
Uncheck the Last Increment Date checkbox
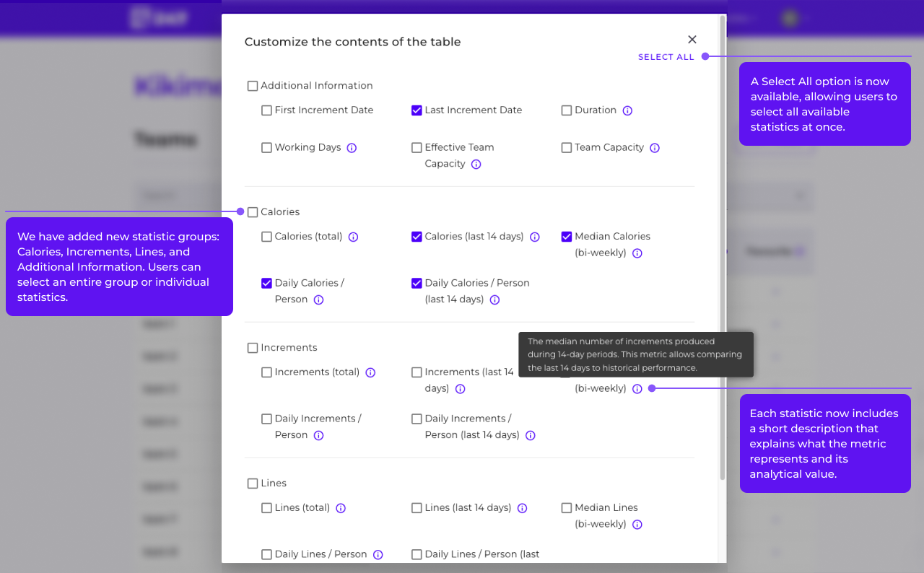click(417, 110)
